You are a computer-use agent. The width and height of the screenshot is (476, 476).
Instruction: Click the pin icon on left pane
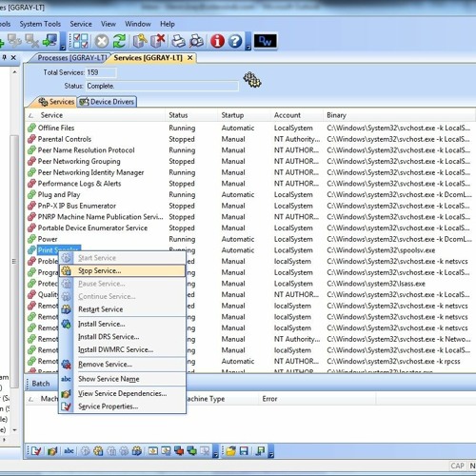click(x=5, y=57)
